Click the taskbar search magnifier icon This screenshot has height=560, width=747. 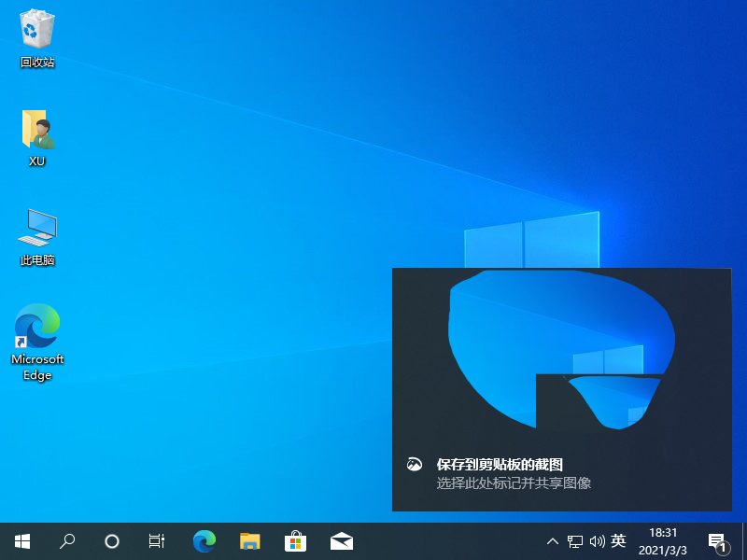click(67, 540)
